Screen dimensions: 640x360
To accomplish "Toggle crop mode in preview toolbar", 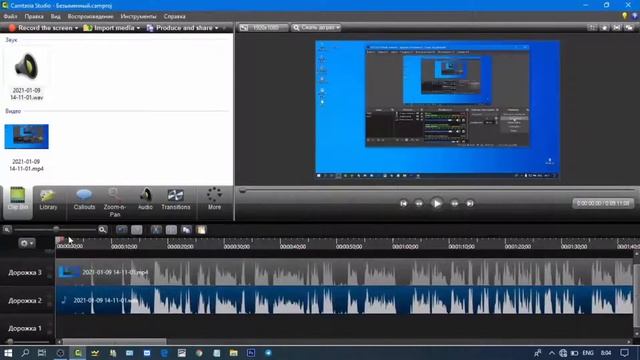I will tap(592, 28).
